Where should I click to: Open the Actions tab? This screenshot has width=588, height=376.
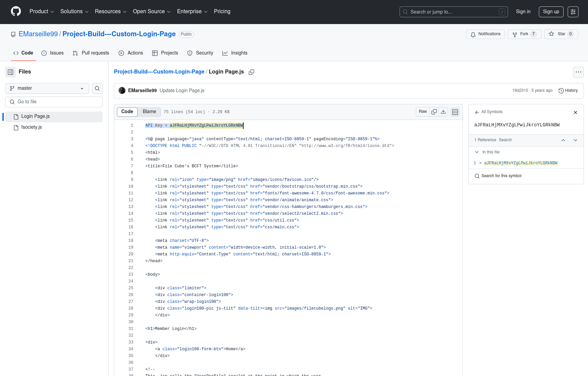(131, 53)
